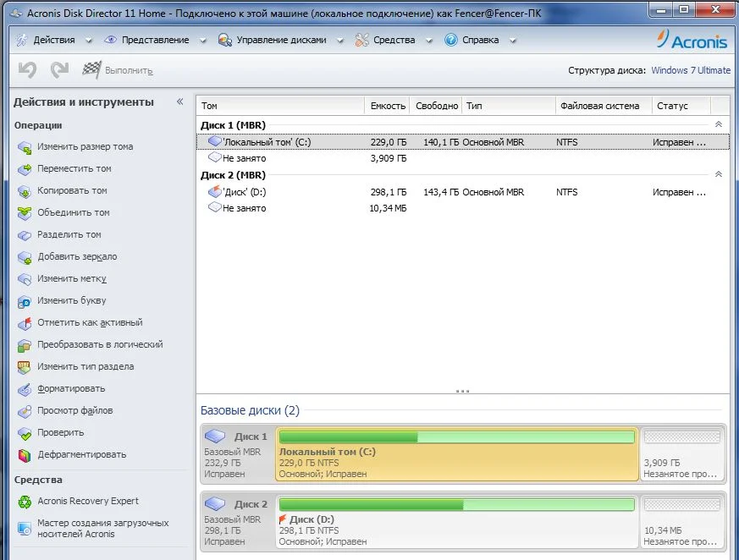Expand the Представление dropdown arrow
The image size is (739, 560).
202,41
